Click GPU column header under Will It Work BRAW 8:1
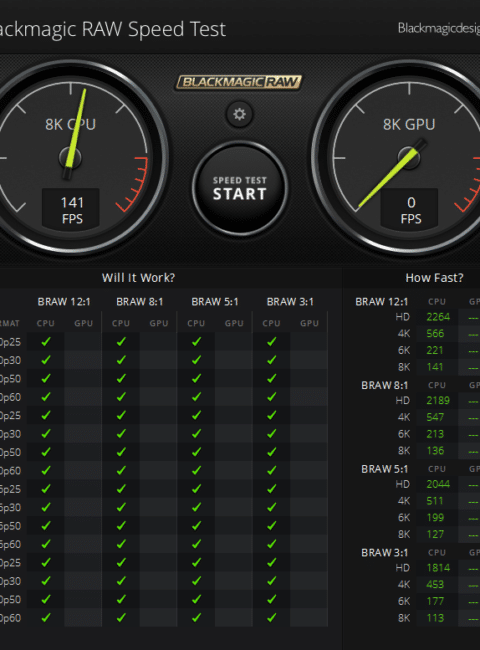Image resolution: width=480 pixels, height=650 pixels. (x=159, y=323)
